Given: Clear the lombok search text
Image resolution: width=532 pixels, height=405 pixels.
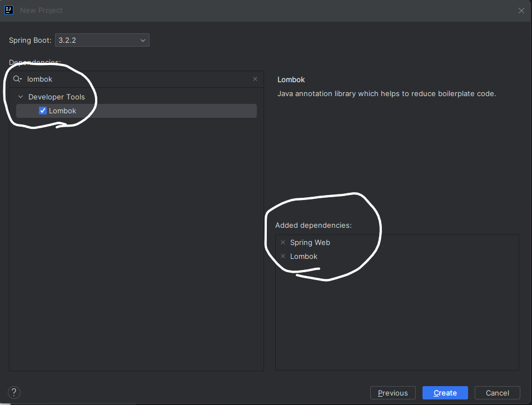Looking at the screenshot, I should click(255, 79).
